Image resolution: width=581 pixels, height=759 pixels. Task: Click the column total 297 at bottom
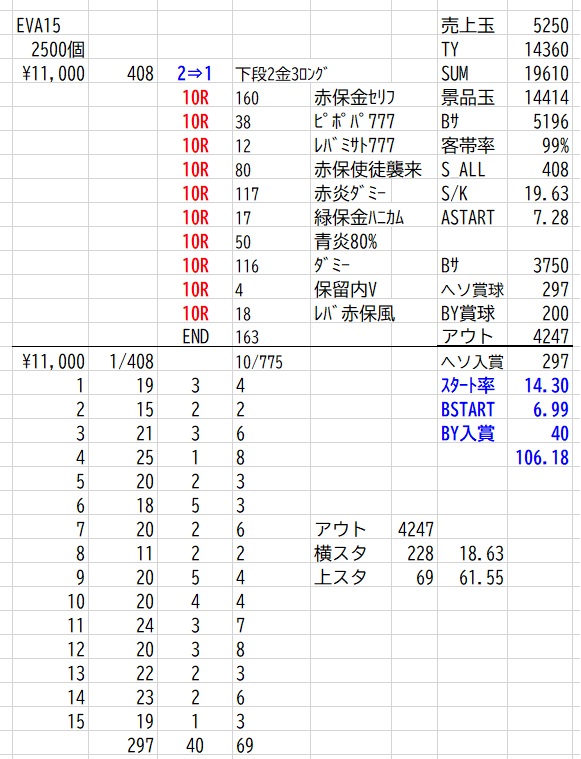[140, 745]
